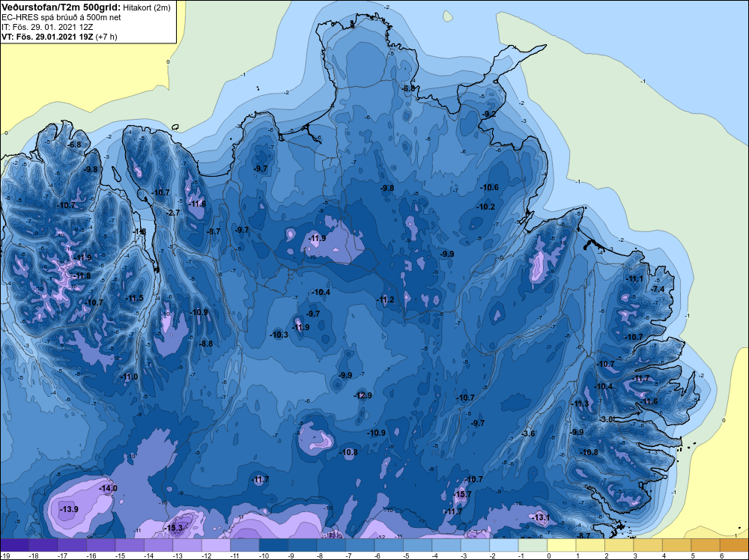The height and width of the screenshot is (560, 749).
Task: Click the -7.4 temperature reading
Action: click(658, 289)
